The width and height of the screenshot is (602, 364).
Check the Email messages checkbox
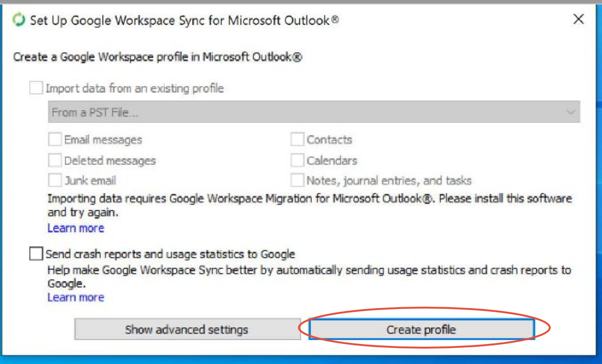tap(55, 139)
